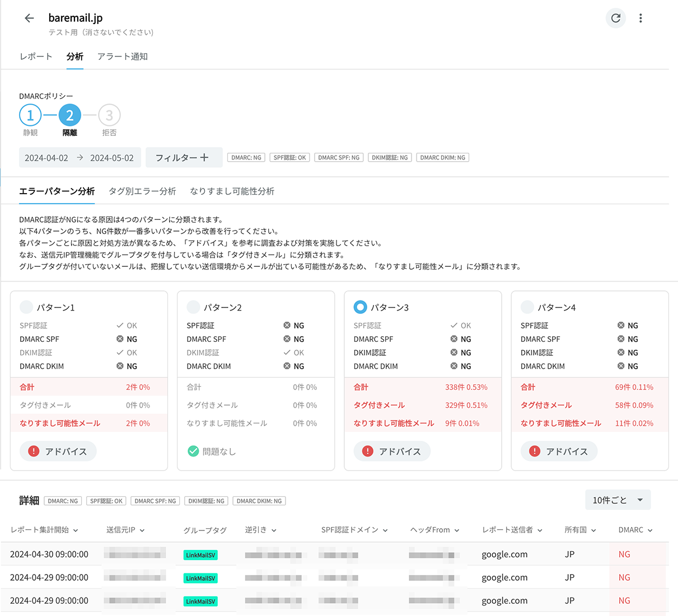678x616 pixels.
Task: Go back with the left arrow icon
Action: [x=29, y=18]
